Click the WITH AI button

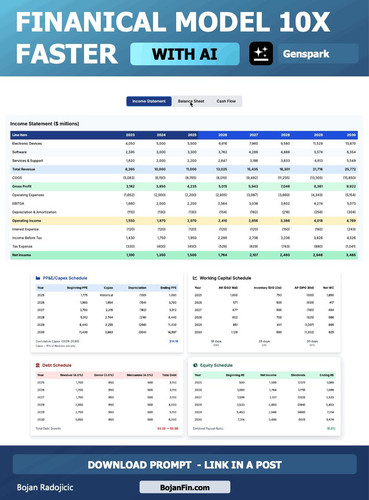[x=185, y=54]
